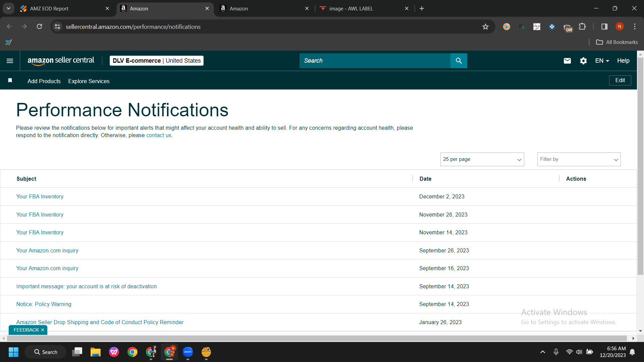
Task: Open the contact us link
Action: (x=159, y=135)
